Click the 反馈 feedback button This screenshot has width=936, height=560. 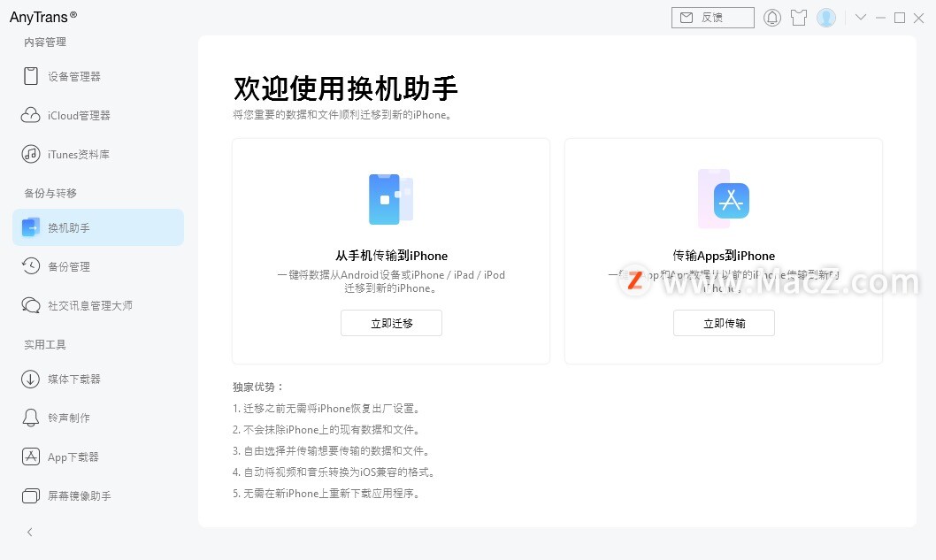coord(713,18)
